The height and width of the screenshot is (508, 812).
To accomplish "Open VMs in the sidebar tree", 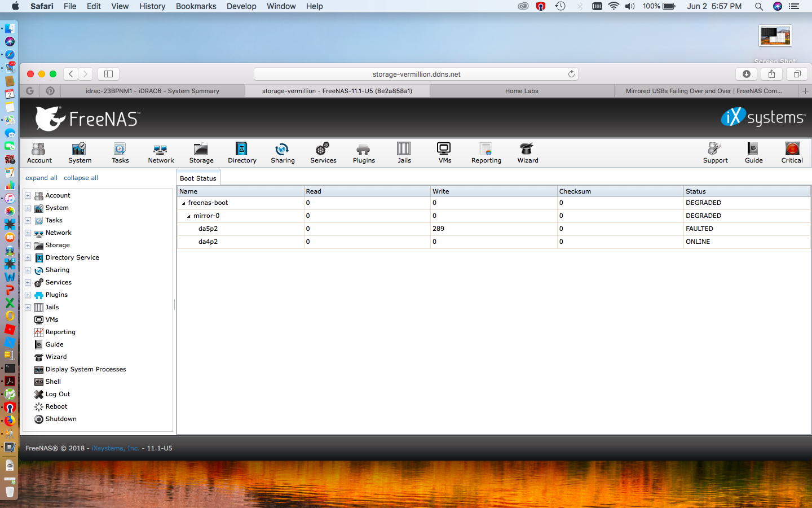I will 51,319.
